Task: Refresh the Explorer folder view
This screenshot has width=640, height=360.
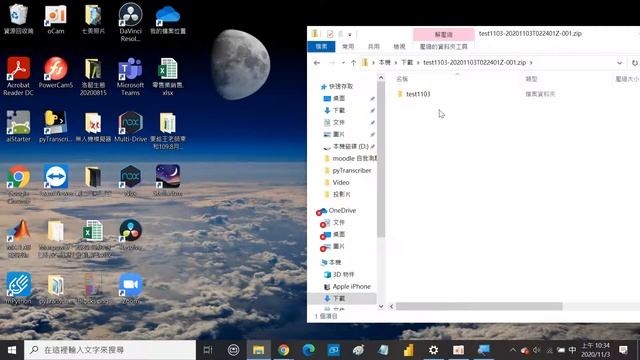Action: [635, 63]
